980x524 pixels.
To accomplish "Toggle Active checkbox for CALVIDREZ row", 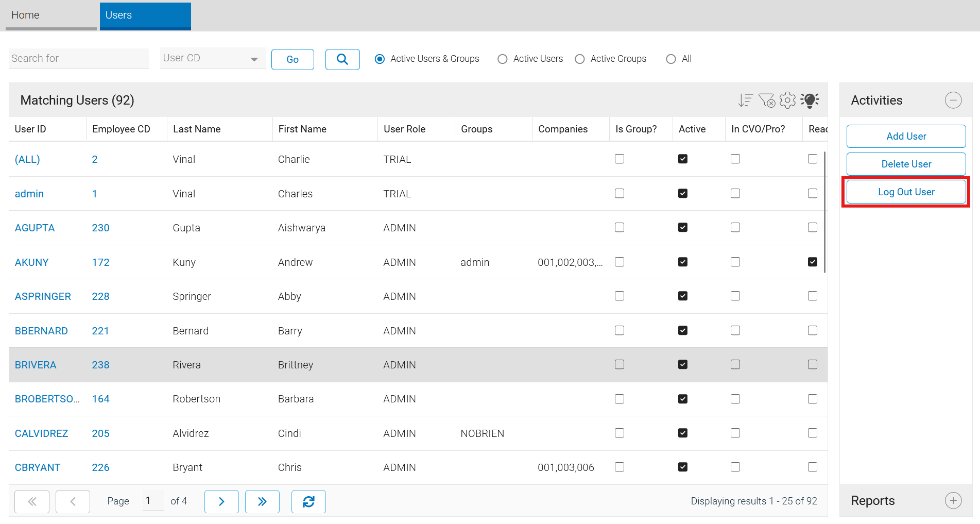I will point(683,433).
